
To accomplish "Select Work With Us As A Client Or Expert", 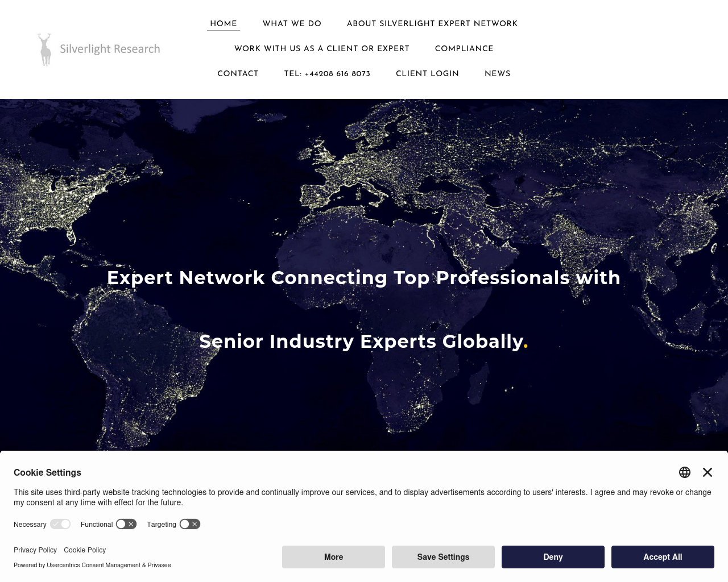I will [322, 49].
